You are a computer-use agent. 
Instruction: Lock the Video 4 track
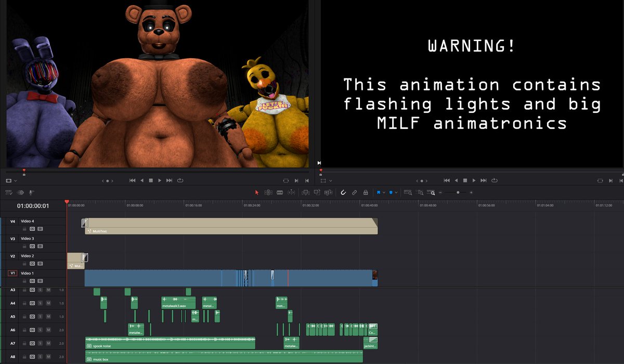coord(24,228)
